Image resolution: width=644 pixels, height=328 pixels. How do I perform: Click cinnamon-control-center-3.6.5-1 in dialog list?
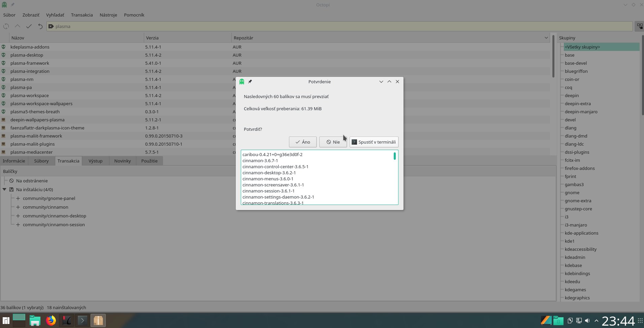(276, 167)
